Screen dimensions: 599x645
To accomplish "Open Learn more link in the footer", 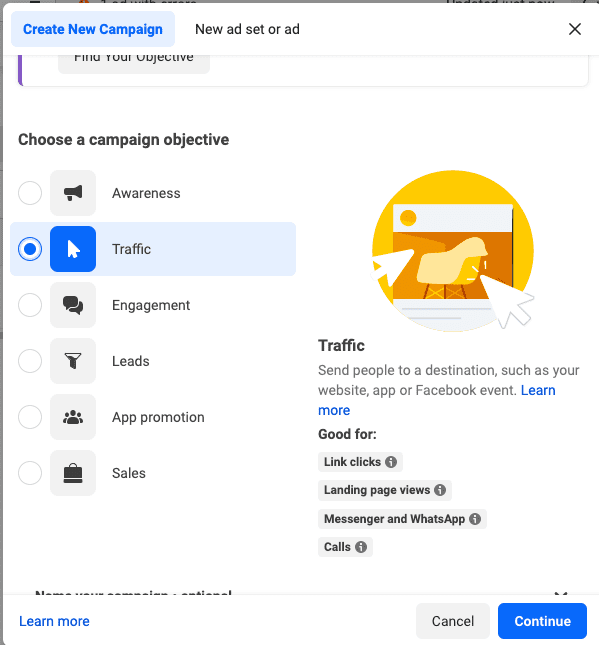I will [x=54, y=621].
